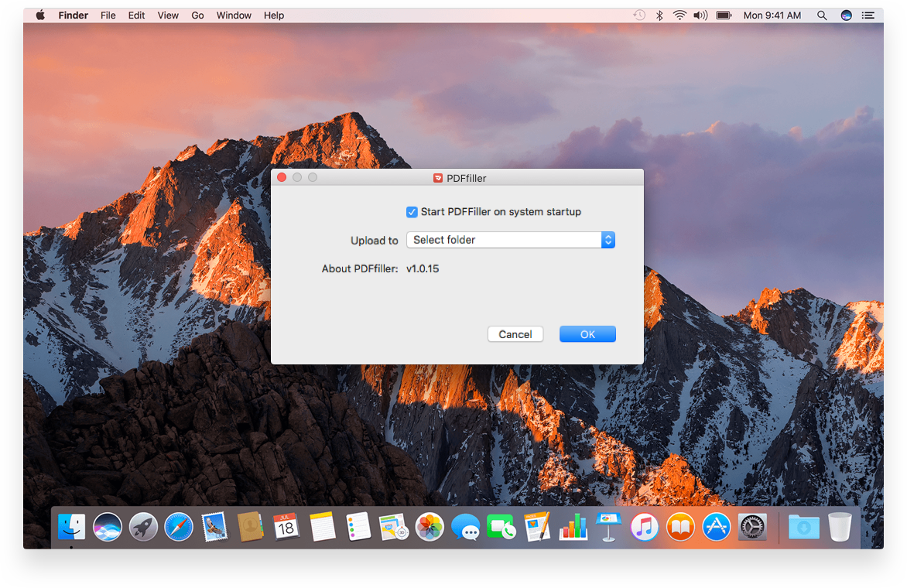Open Calendar icon showing 18
907x588 pixels.
pos(286,527)
